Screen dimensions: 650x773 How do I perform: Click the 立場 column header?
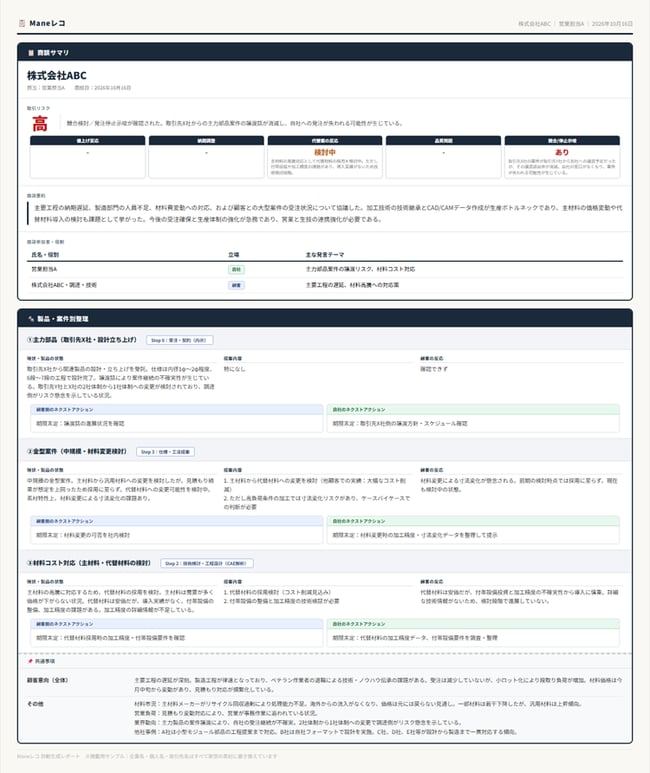pos(234,255)
